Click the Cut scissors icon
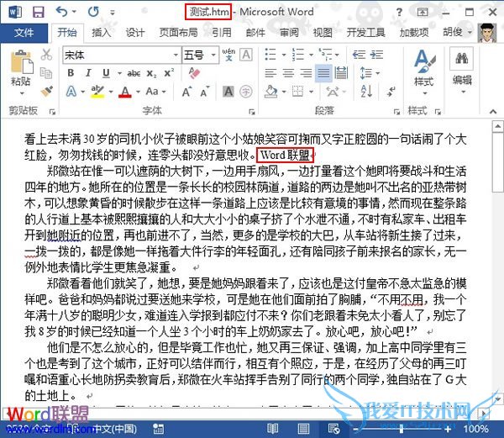Viewport: 504px width, 438px height. point(46,55)
